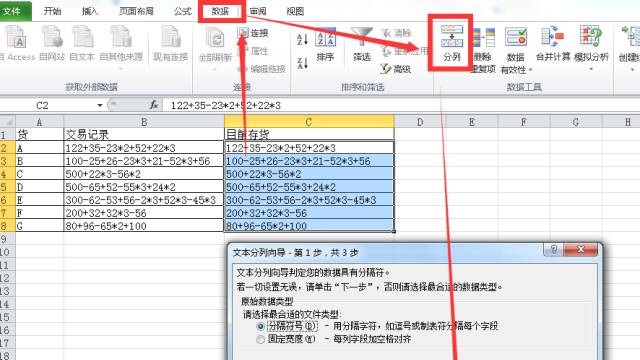The height and width of the screenshot is (360, 640).
Task: Open the Filter (筛选) funnel tool
Action: click(362, 37)
